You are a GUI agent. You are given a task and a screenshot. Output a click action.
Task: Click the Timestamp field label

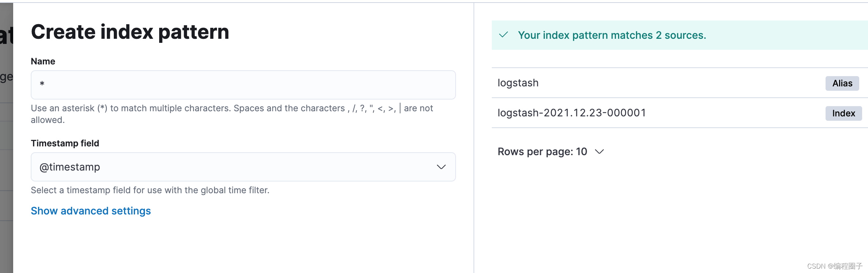click(x=65, y=143)
